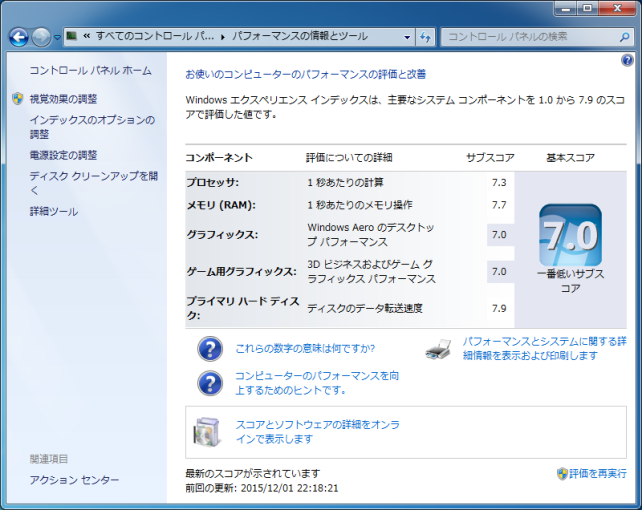Focus the control panel search field
The width and height of the screenshot is (642, 510).
[x=537, y=37]
